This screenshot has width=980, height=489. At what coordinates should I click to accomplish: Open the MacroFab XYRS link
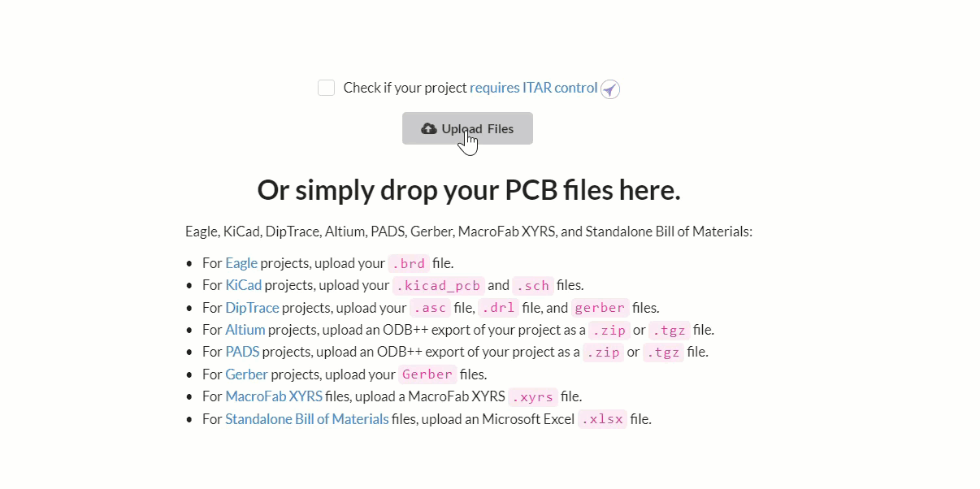click(273, 396)
